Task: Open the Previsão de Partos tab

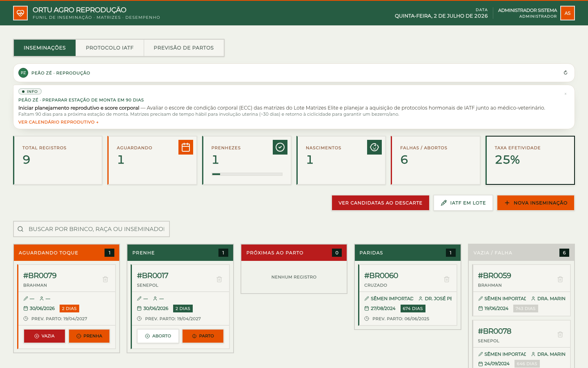Action: pyautogui.click(x=184, y=48)
